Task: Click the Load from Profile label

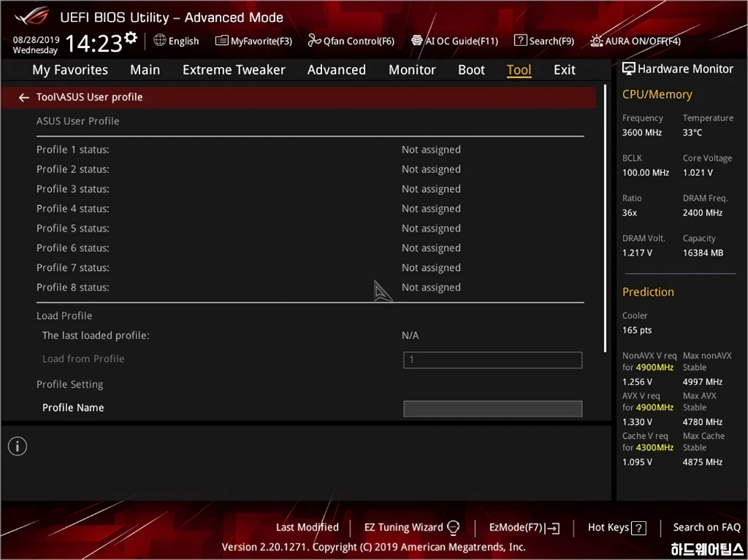Action: point(83,358)
